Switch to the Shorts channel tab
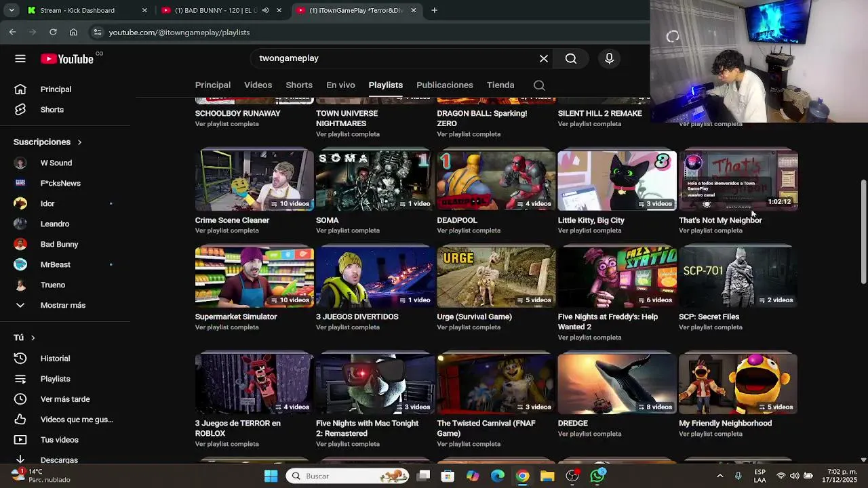Viewport: 868px width, 488px height. click(x=299, y=85)
